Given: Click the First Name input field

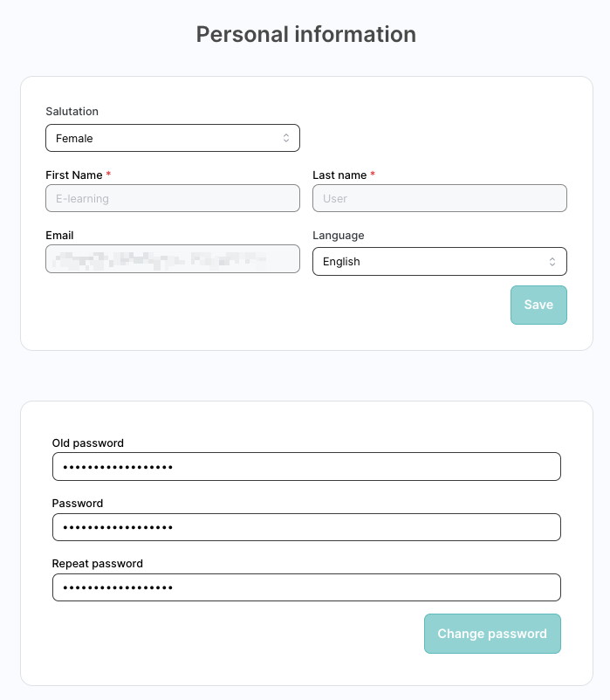Looking at the screenshot, I should click(x=172, y=198).
